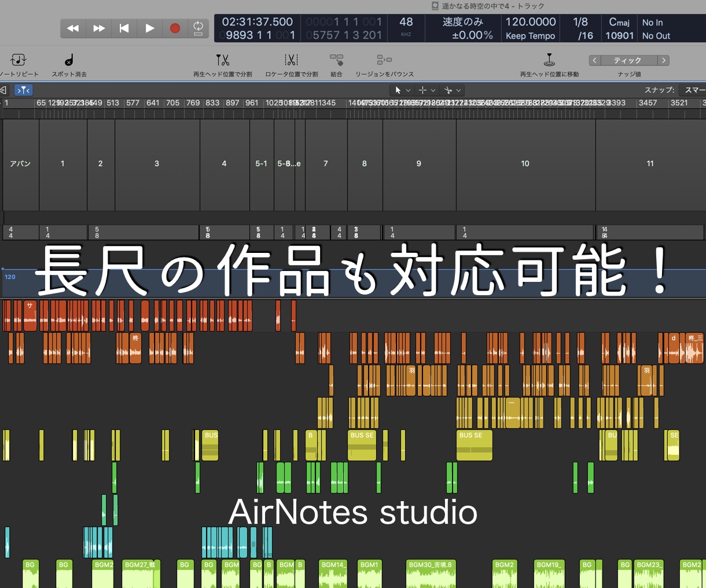Select the Marquee crosshair tool icon

click(422, 90)
